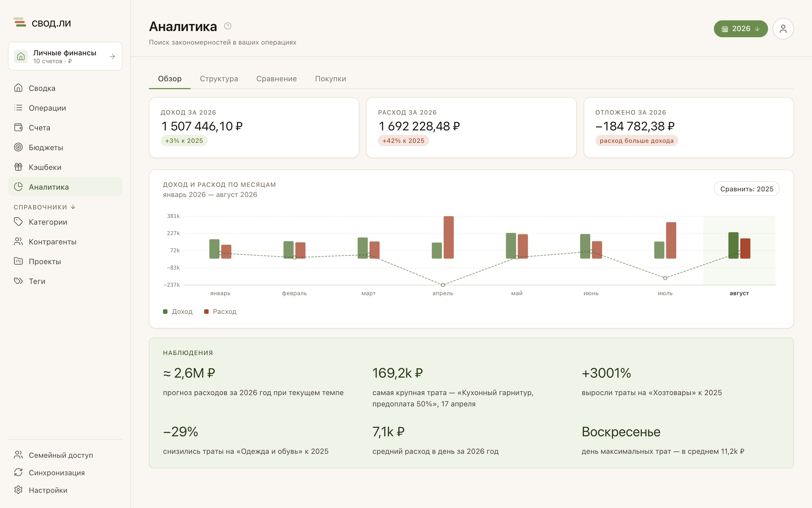Toggle the Сравнить: 2025 comparison
The image size is (812, 508).
point(746,189)
